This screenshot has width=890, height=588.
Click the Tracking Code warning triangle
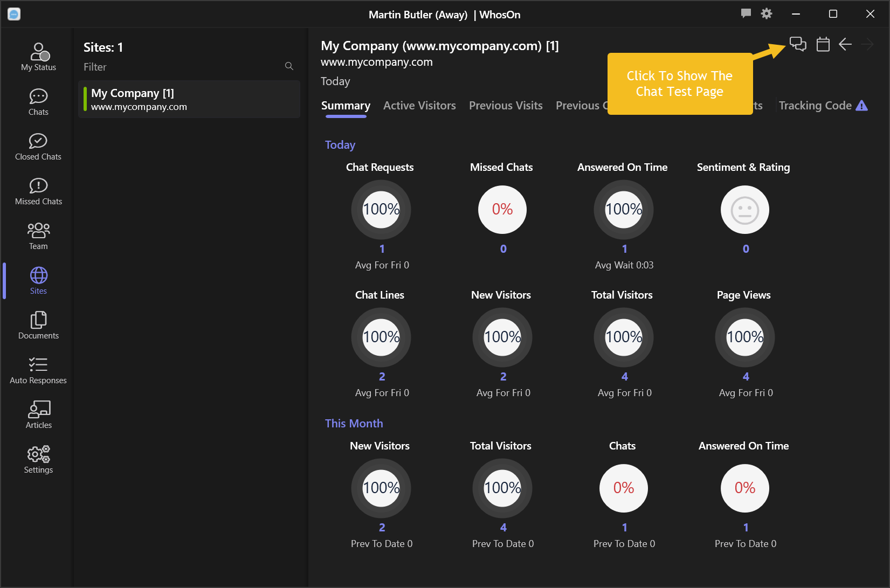point(862,106)
